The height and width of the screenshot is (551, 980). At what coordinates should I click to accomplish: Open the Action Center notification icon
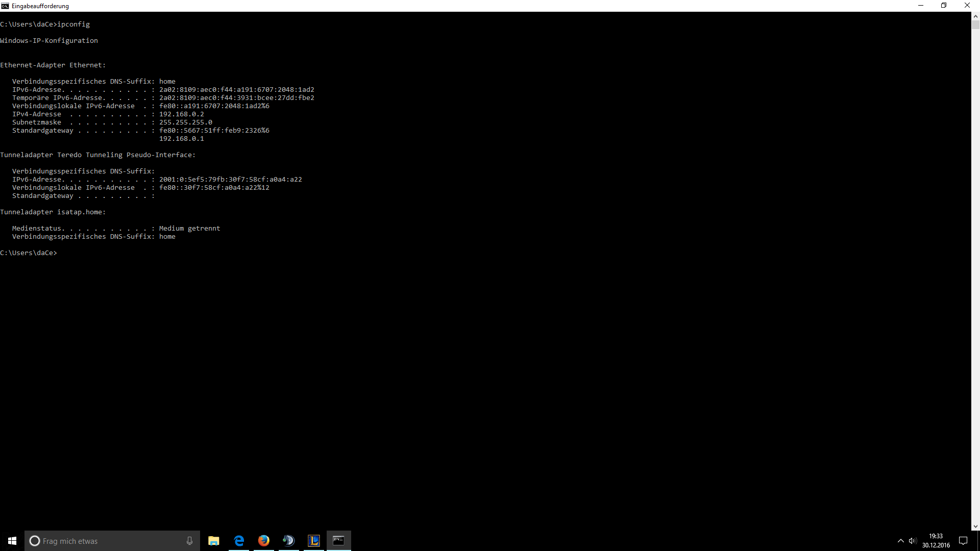point(963,541)
